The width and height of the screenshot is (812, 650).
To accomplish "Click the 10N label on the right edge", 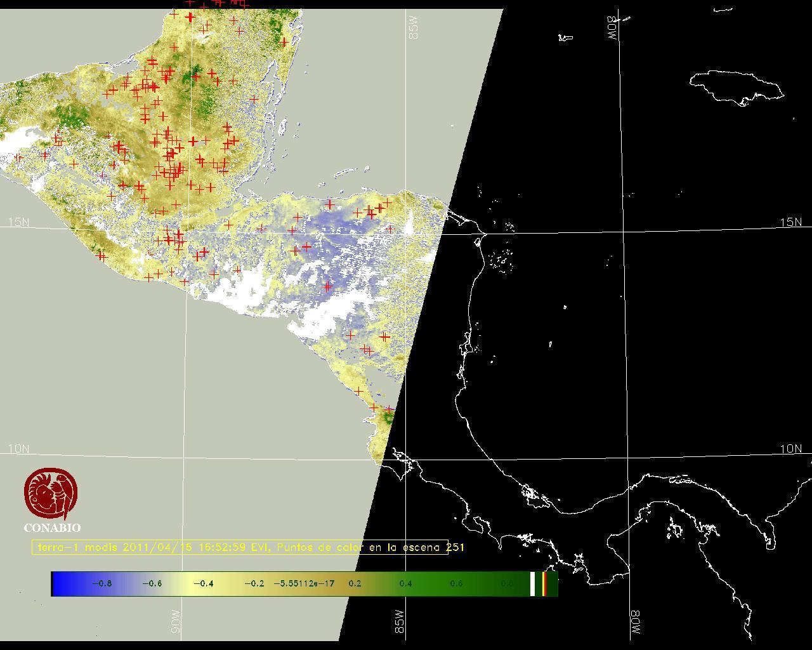I will [x=790, y=449].
